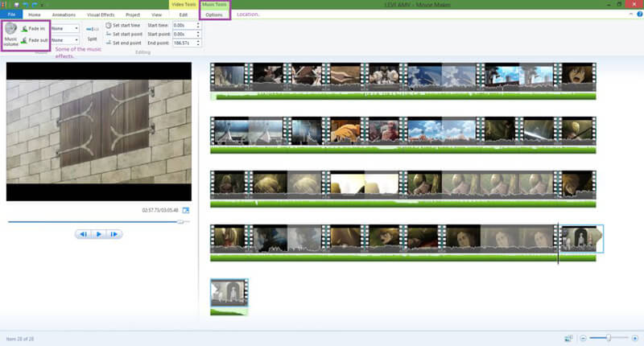Click Set end point
This screenshot has height=346, width=644.
click(123, 43)
